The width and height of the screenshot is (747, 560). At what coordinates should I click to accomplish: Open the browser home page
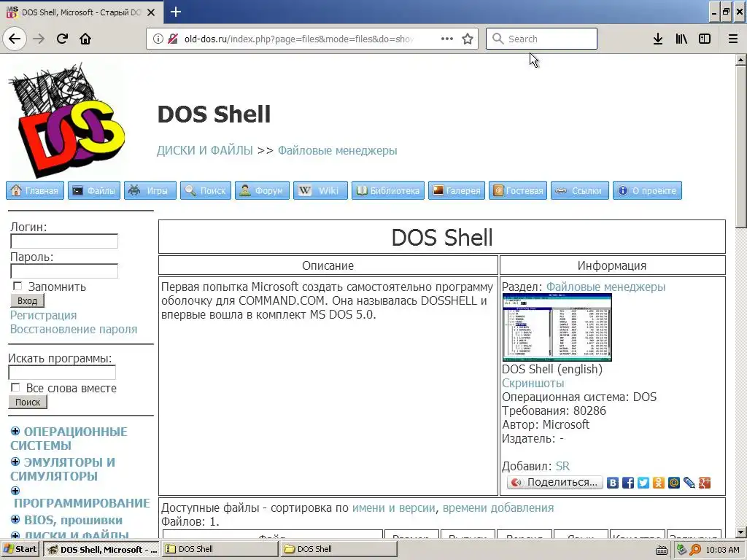(85, 39)
